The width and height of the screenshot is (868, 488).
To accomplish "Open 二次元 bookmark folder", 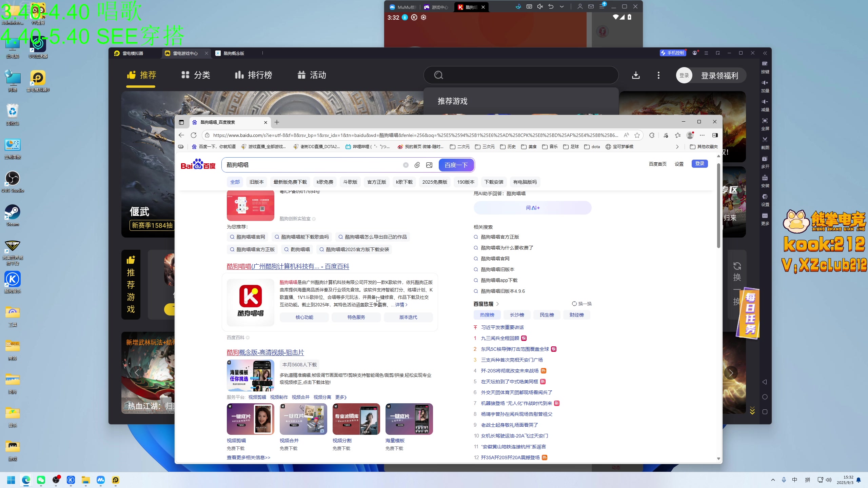I will point(460,147).
